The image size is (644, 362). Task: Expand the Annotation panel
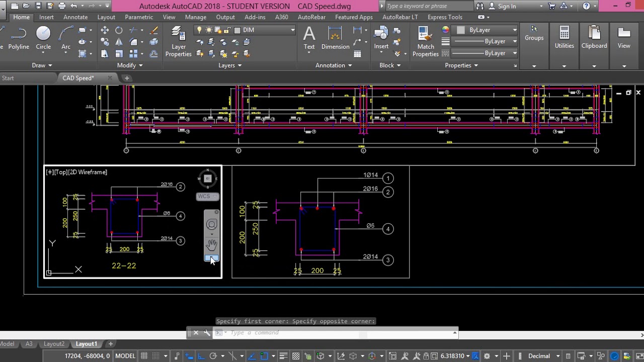point(334,65)
